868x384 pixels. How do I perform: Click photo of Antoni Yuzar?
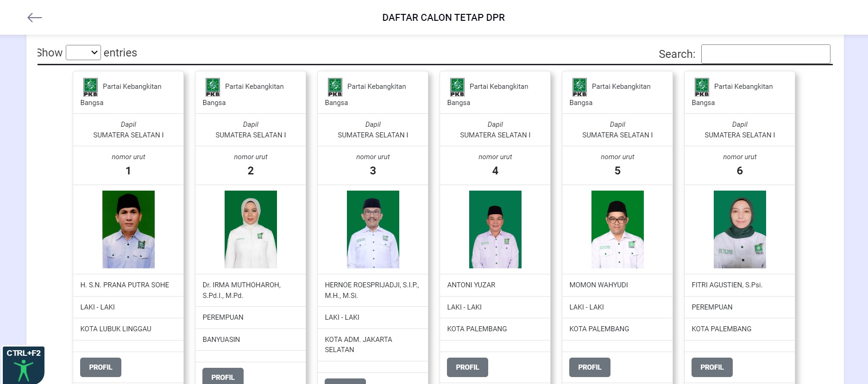pyautogui.click(x=495, y=229)
